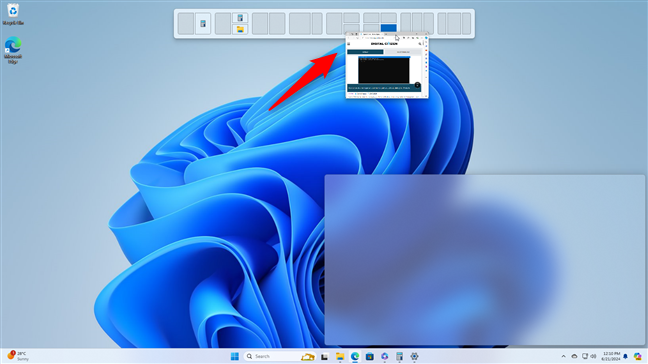Open the Windows Start menu

pyautogui.click(x=235, y=356)
